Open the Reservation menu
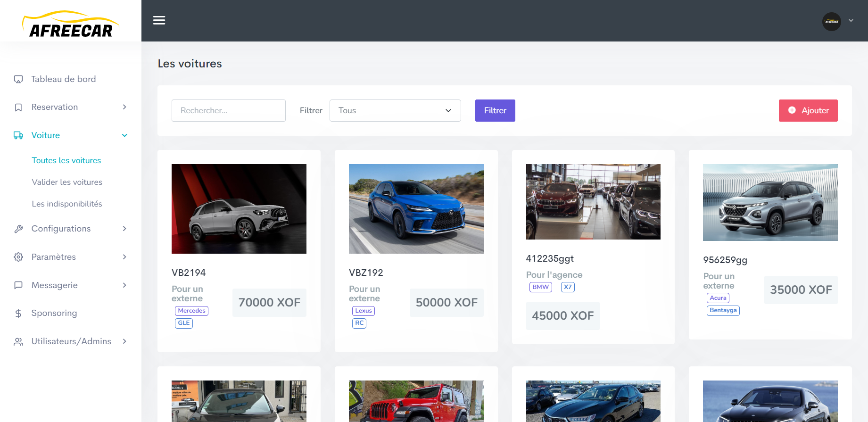868x422 pixels. click(55, 107)
